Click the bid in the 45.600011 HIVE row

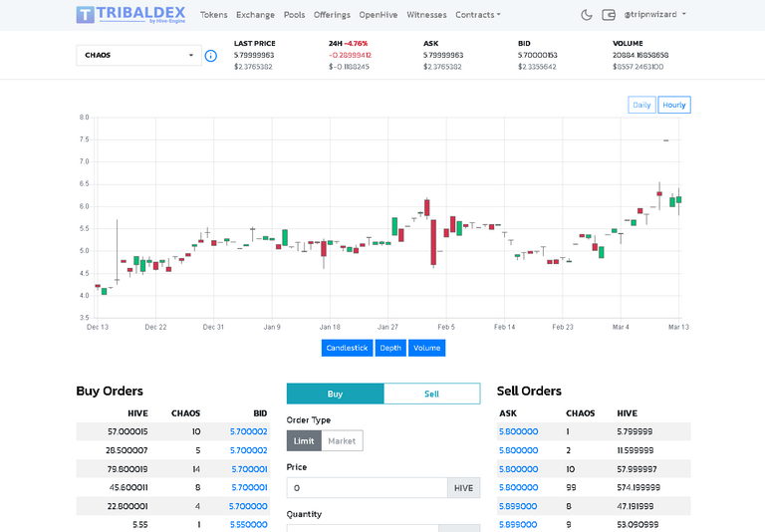tap(249, 487)
